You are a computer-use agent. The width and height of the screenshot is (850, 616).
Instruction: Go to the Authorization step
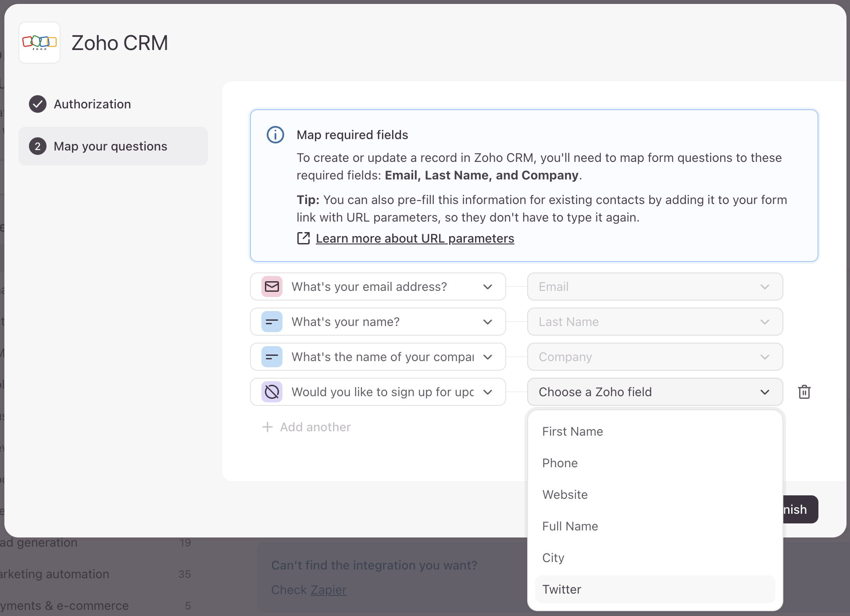113,104
